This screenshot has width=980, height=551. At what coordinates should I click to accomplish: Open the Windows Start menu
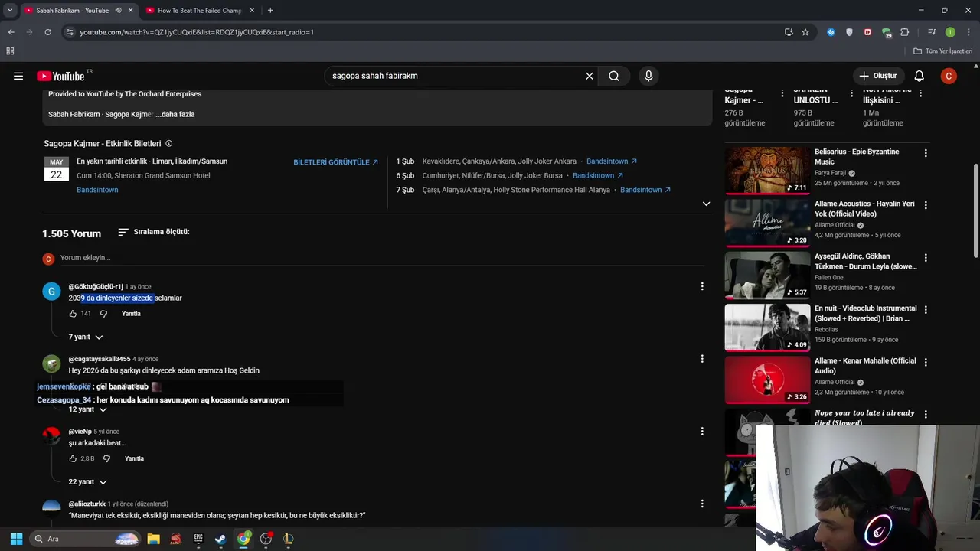pyautogui.click(x=16, y=539)
